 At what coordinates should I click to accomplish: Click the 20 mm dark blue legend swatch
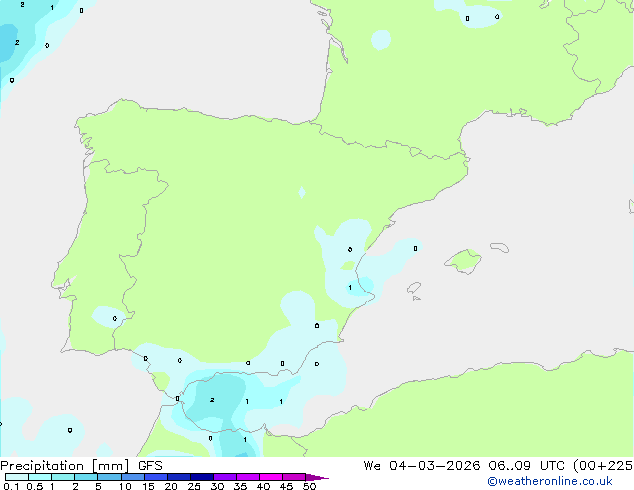[179, 477]
